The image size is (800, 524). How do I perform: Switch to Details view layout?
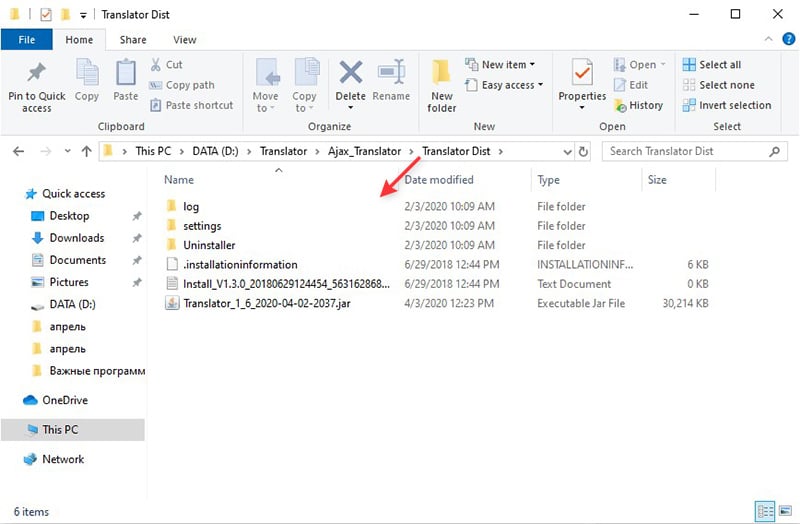[765, 511]
